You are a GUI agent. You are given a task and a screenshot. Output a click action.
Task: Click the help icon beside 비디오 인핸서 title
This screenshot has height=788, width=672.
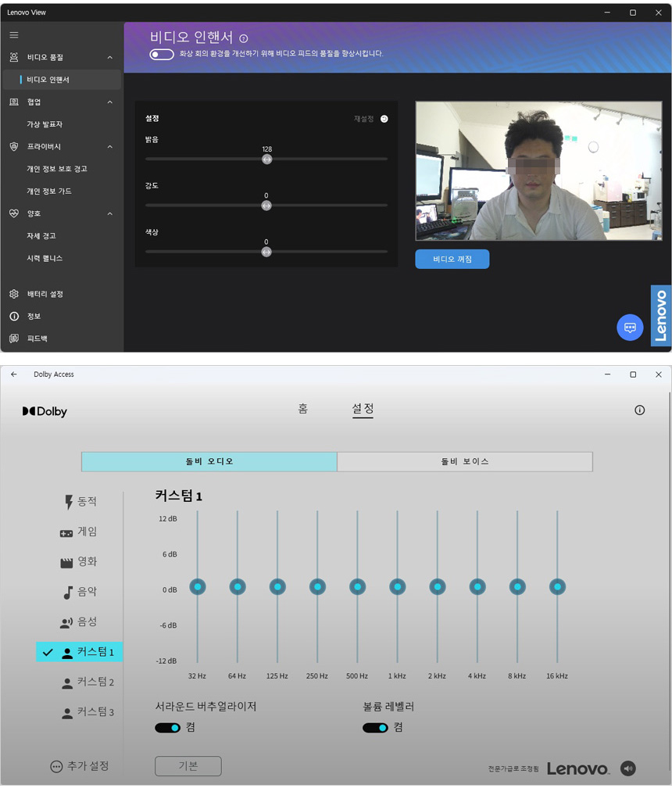(244, 39)
